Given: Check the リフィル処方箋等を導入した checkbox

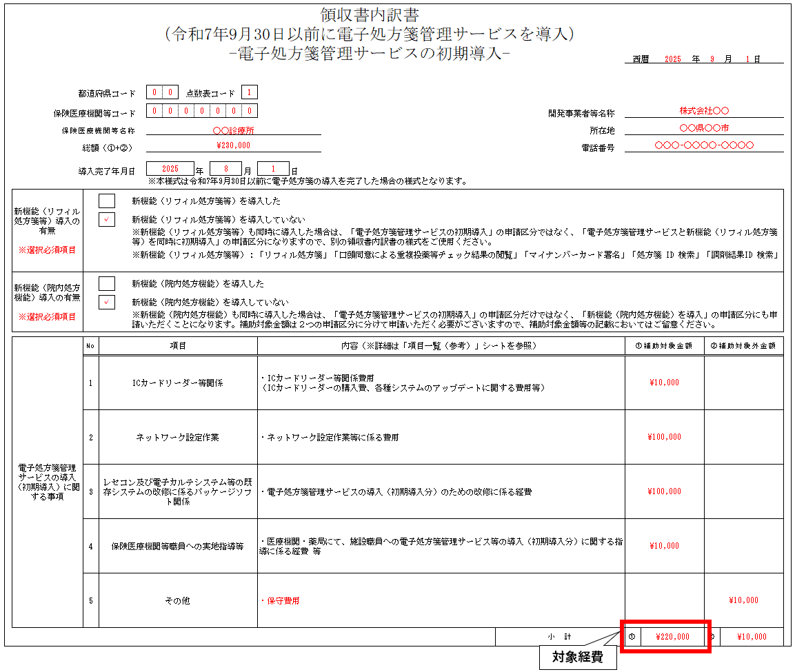Looking at the screenshot, I should coord(107,201).
